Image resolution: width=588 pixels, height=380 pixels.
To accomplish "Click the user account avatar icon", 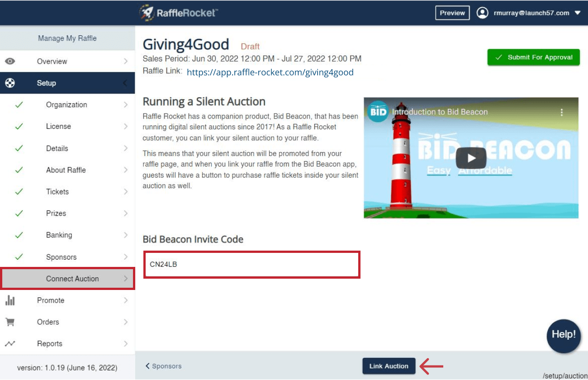I will click(483, 13).
